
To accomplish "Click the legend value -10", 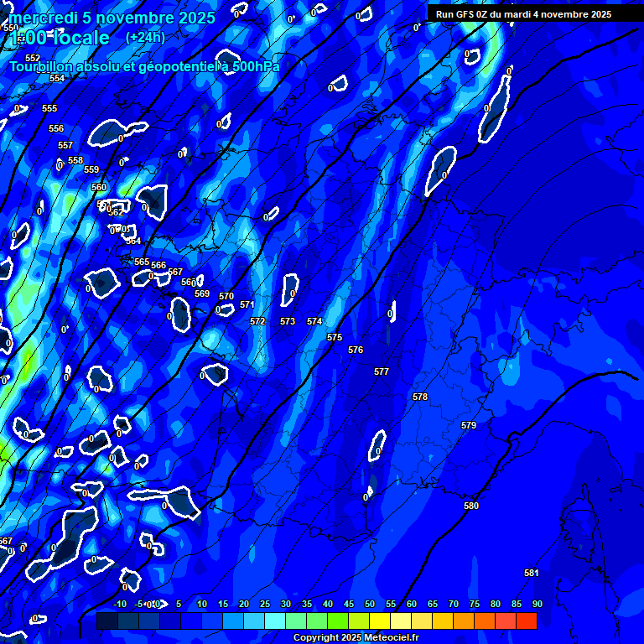I will [x=119, y=604].
